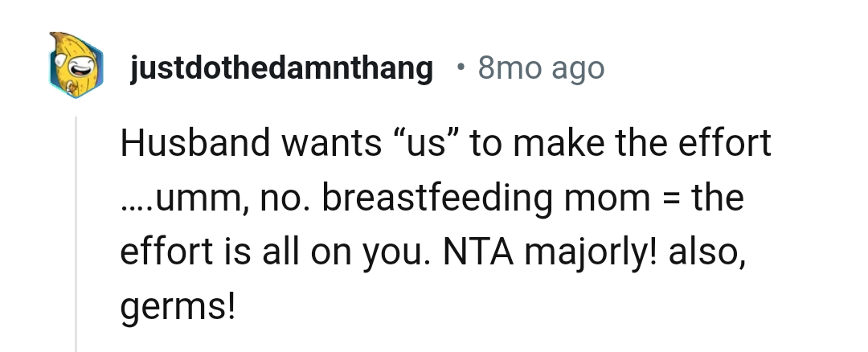Click the word "Husband" in the comment
Screen dimensions: 868x352
[194, 145]
